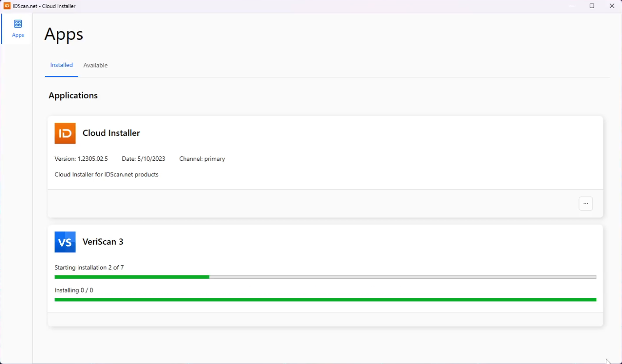Minimize the Cloud Installer window
This screenshot has height=364, width=622.
coord(572,6)
